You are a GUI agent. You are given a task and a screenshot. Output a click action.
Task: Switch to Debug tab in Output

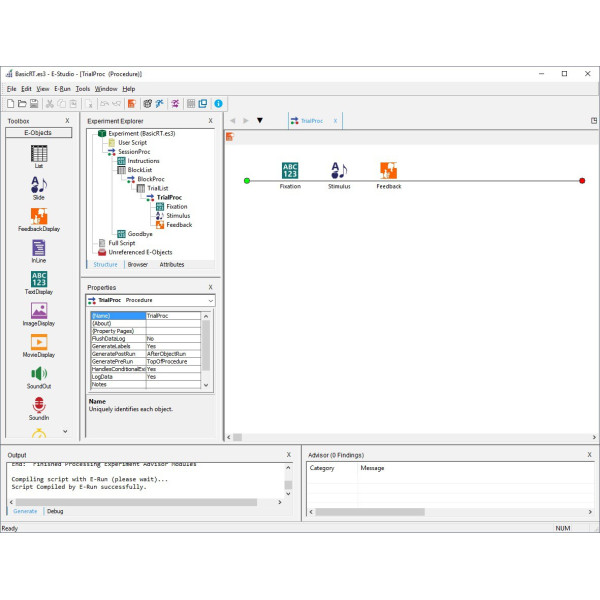click(55, 511)
